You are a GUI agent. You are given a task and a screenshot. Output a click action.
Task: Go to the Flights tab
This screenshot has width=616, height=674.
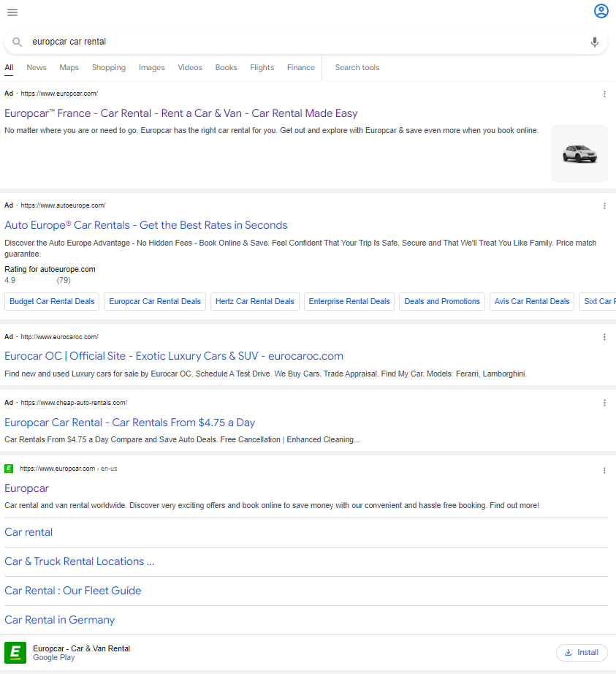(262, 67)
